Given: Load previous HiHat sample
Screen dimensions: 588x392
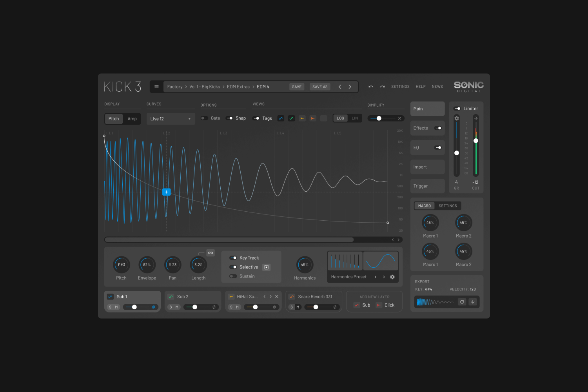Looking at the screenshot, I should point(265,297).
